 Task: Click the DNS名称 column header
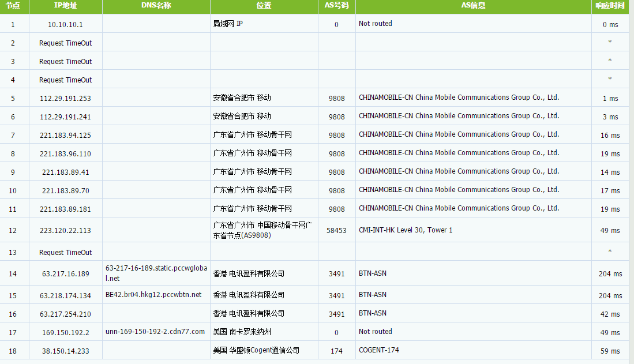point(156,6)
